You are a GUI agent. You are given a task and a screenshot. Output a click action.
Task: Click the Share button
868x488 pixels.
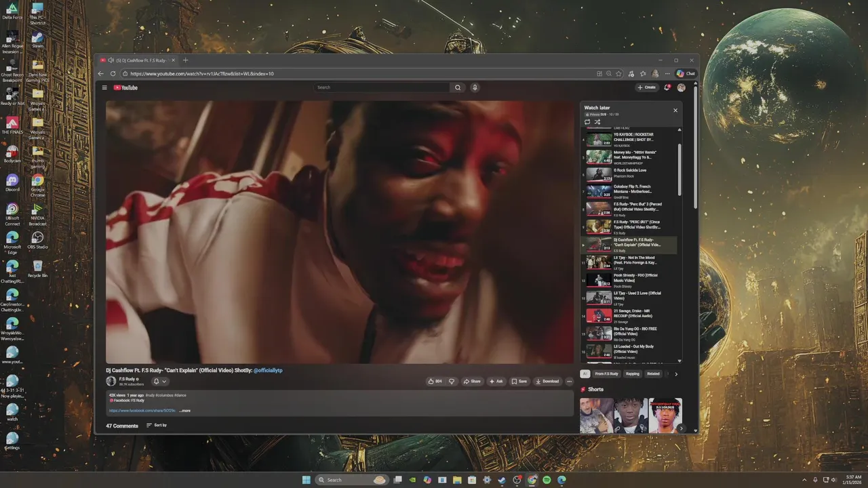point(472,381)
